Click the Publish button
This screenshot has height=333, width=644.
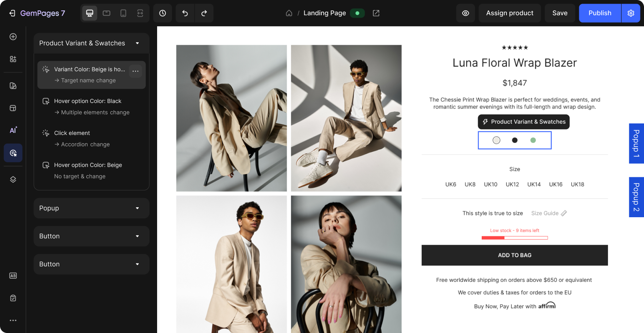click(600, 13)
